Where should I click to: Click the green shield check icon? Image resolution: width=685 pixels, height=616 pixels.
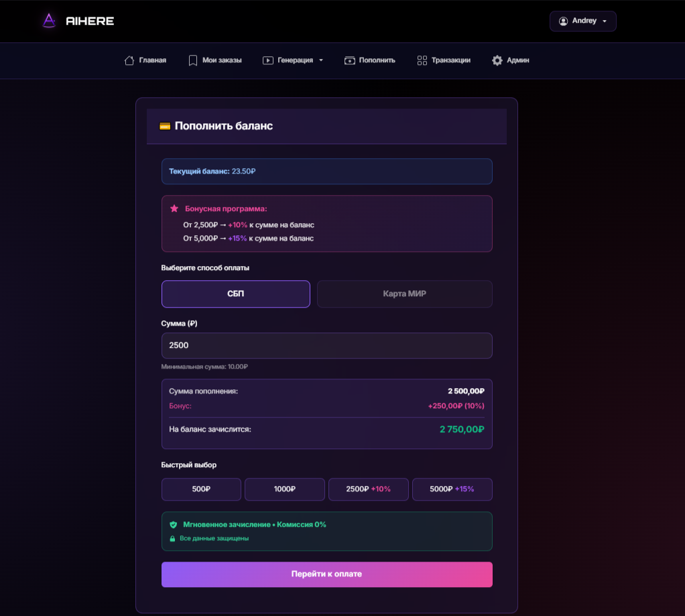pyautogui.click(x=174, y=525)
